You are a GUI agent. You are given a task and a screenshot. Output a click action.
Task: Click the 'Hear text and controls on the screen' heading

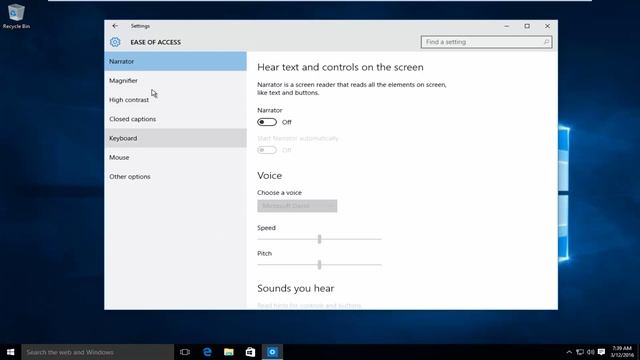coord(340,67)
